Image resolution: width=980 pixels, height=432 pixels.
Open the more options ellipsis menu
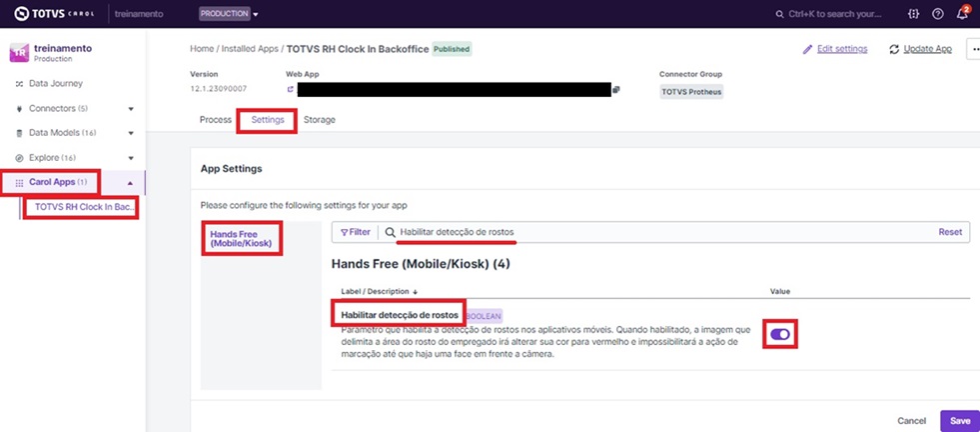point(974,49)
